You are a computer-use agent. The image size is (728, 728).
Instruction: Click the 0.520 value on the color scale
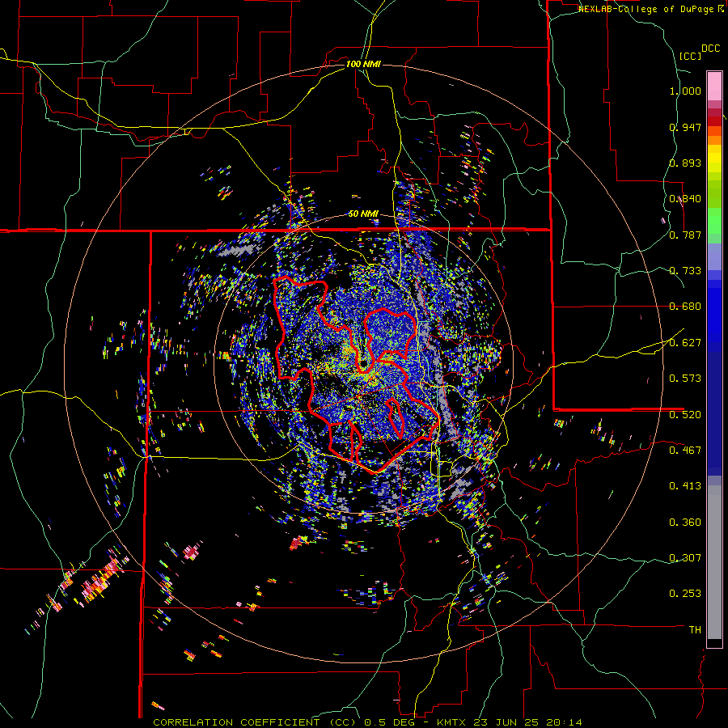pos(685,414)
